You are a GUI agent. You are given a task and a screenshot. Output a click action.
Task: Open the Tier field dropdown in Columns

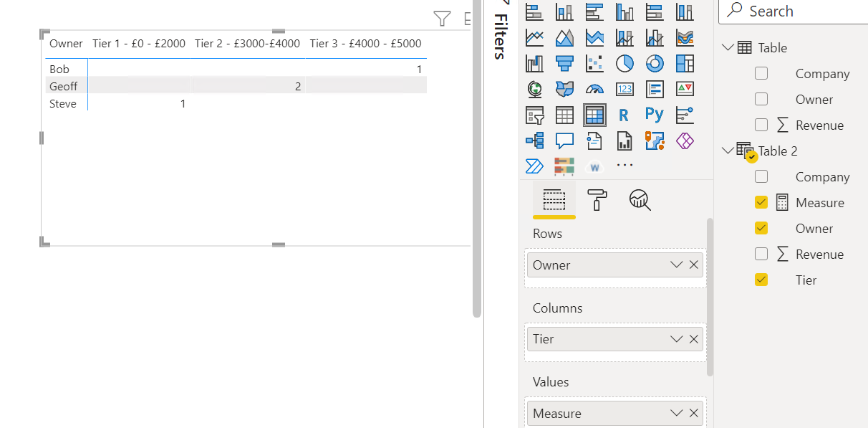[x=676, y=339]
